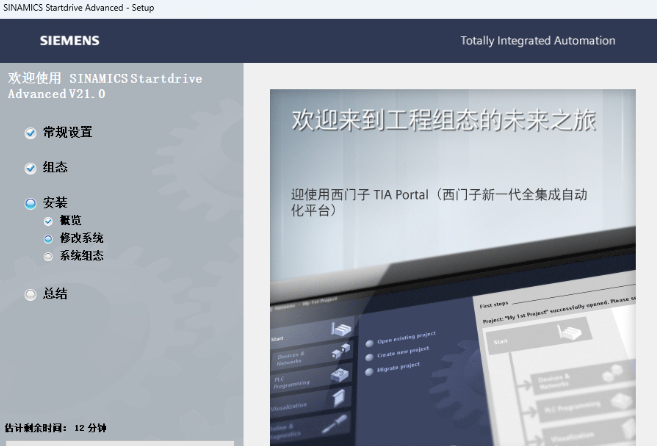The width and height of the screenshot is (657, 446).
Task: Click the Open existing project bullet
Action: coord(368,342)
